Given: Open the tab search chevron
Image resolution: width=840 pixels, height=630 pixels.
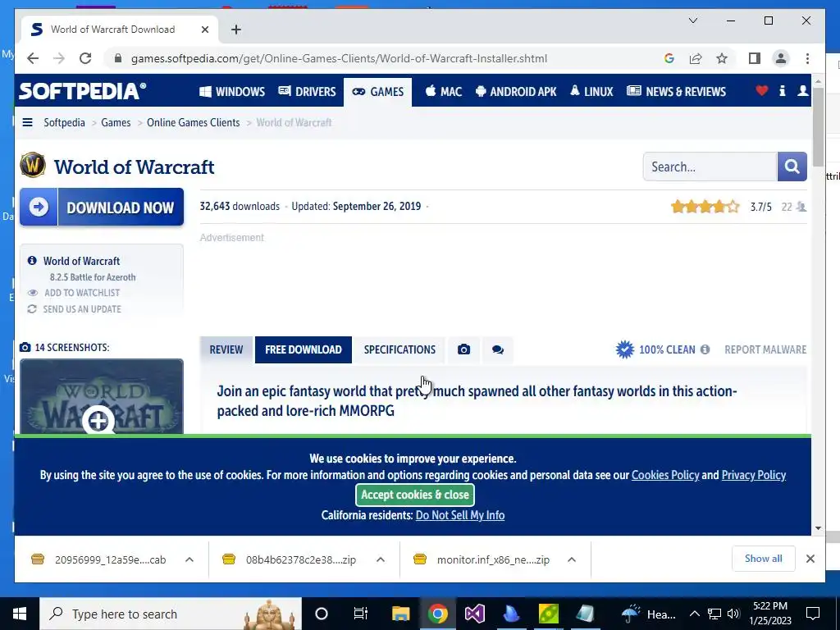Looking at the screenshot, I should [692, 21].
